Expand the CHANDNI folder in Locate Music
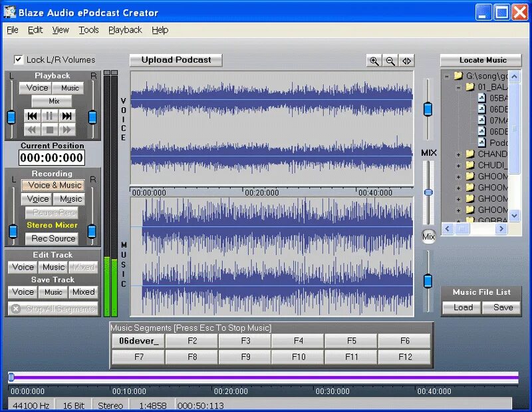 (x=457, y=154)
